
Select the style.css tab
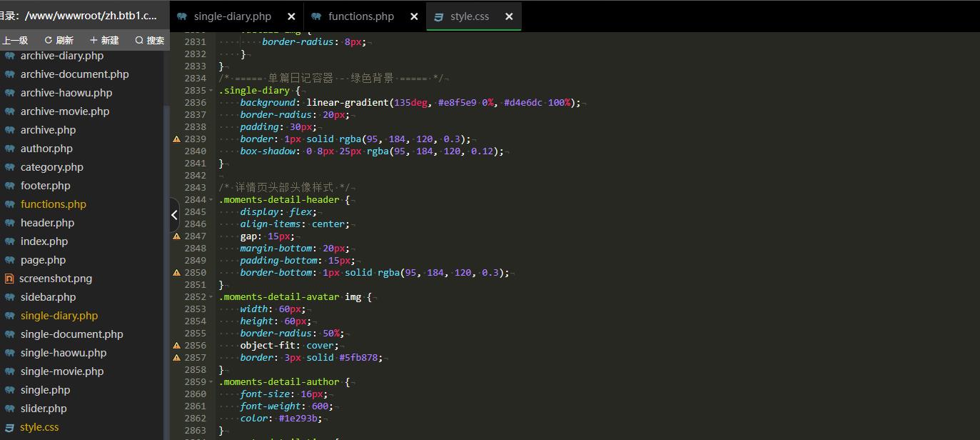pos(468,16)
